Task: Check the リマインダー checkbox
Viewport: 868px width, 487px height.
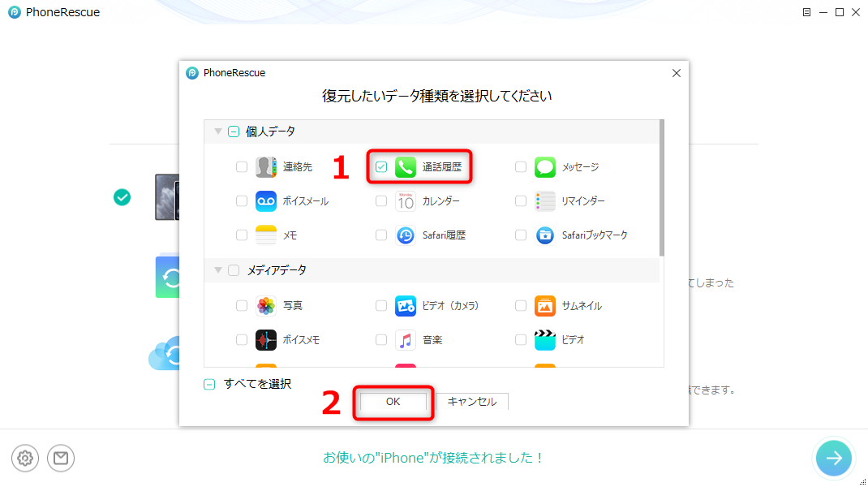Action: [x=520, y=201]
